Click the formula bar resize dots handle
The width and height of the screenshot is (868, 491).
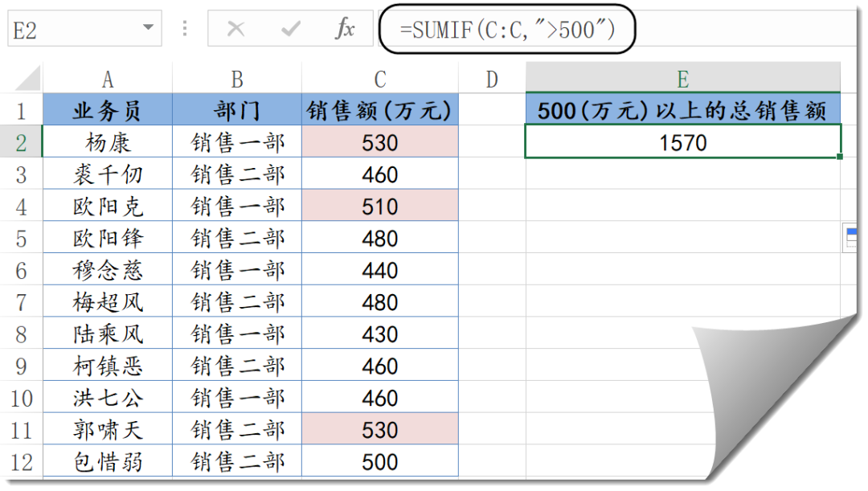click(185, 28)
